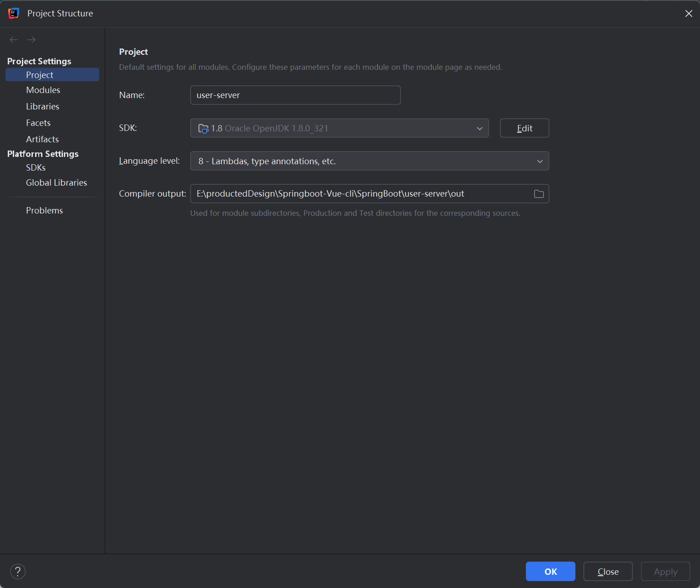This screenshot has height=588, width=700.
Task: Click the Close button at bottom
Action: click(x=608, y=572)
